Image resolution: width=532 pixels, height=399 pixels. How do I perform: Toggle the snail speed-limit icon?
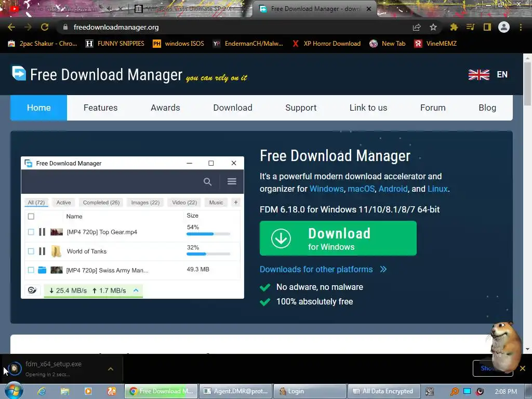(32, 290)
